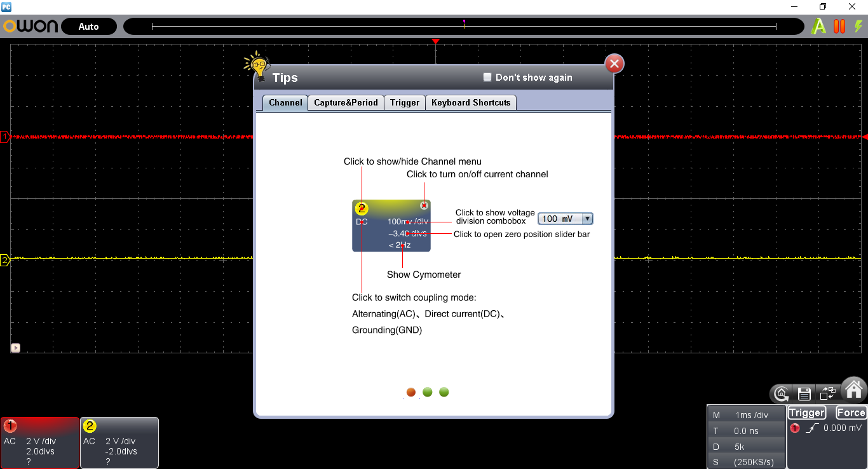The width and height of the screenshot is (868, 469).
Task: Click the Force trigger button
Action: [x=851, y=413]
